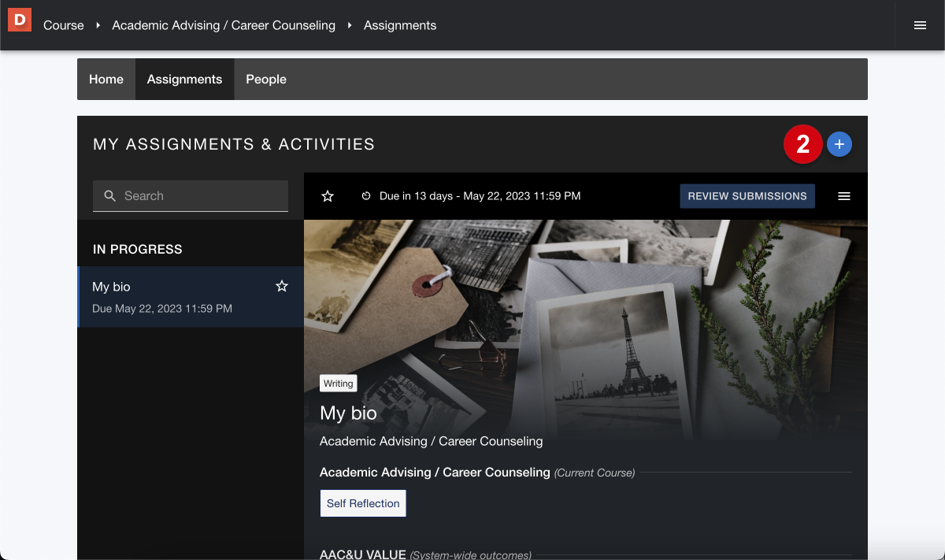Click the red notification badge showing 2

tap(802, 144)
